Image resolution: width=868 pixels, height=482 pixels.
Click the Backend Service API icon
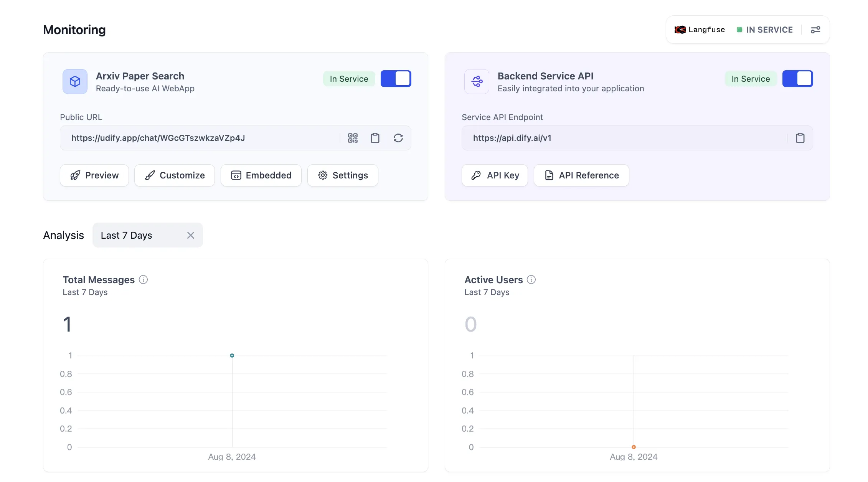[477, 81]
